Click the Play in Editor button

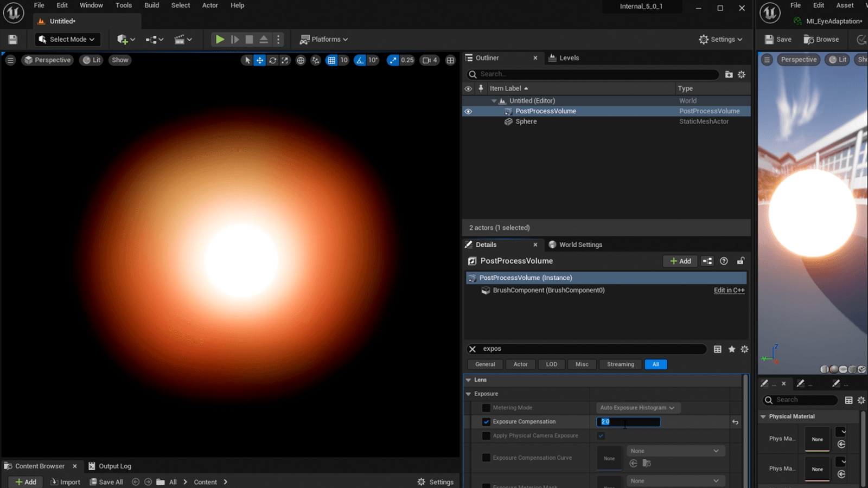point(219,39)
